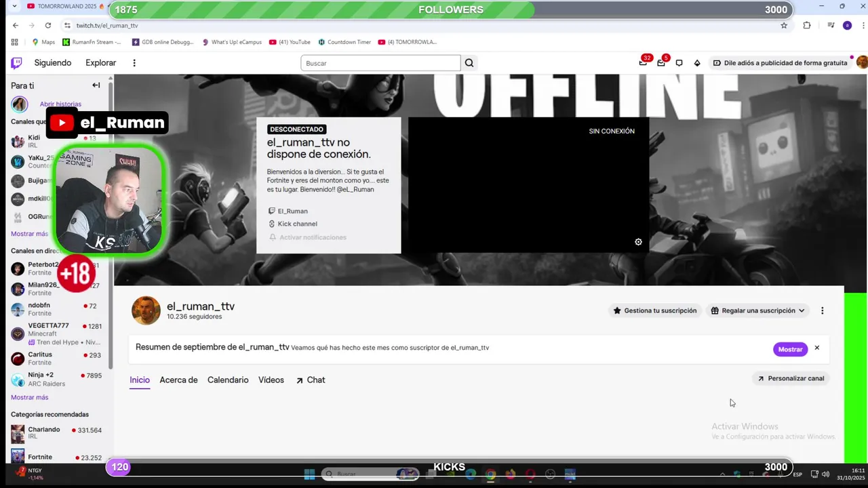Collapse the Para ti sidebar arrow

96,85
